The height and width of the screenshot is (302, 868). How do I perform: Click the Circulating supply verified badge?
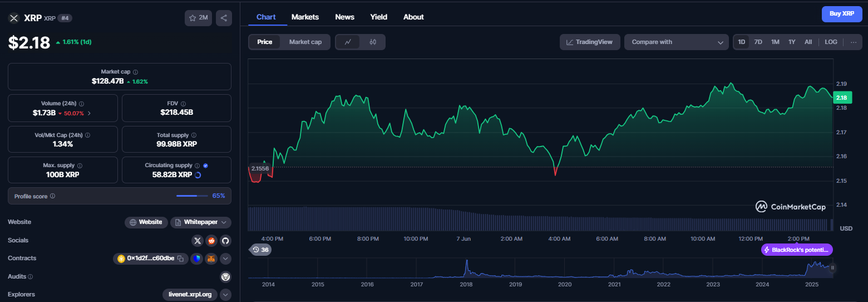tap(206, 165)
